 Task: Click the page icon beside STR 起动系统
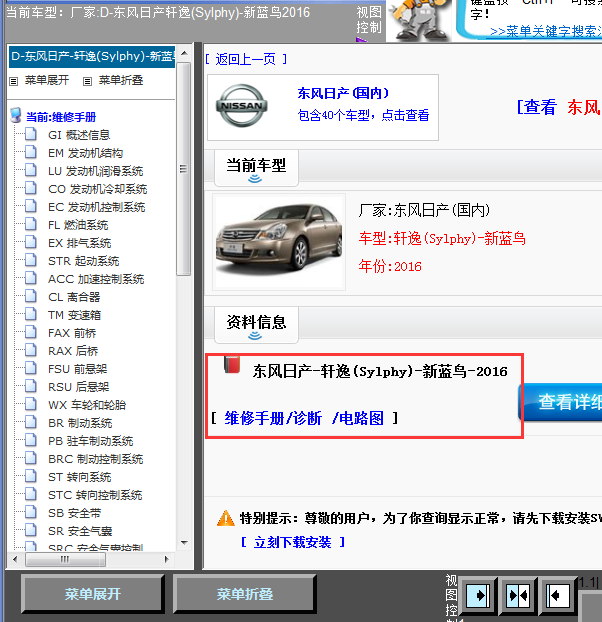[x=31, y=260]
